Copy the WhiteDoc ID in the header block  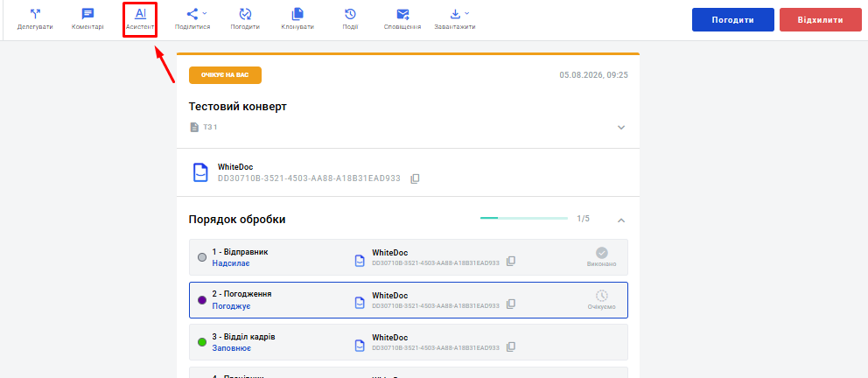pos(415,178)
